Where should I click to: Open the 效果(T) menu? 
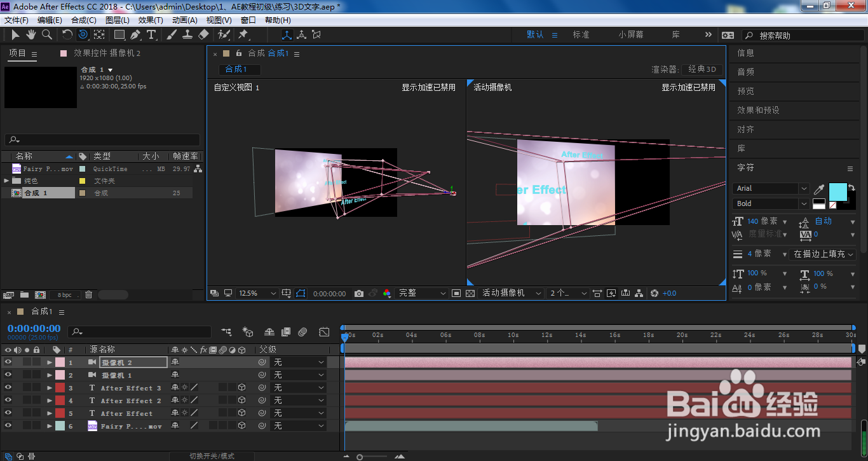(151, 20)
